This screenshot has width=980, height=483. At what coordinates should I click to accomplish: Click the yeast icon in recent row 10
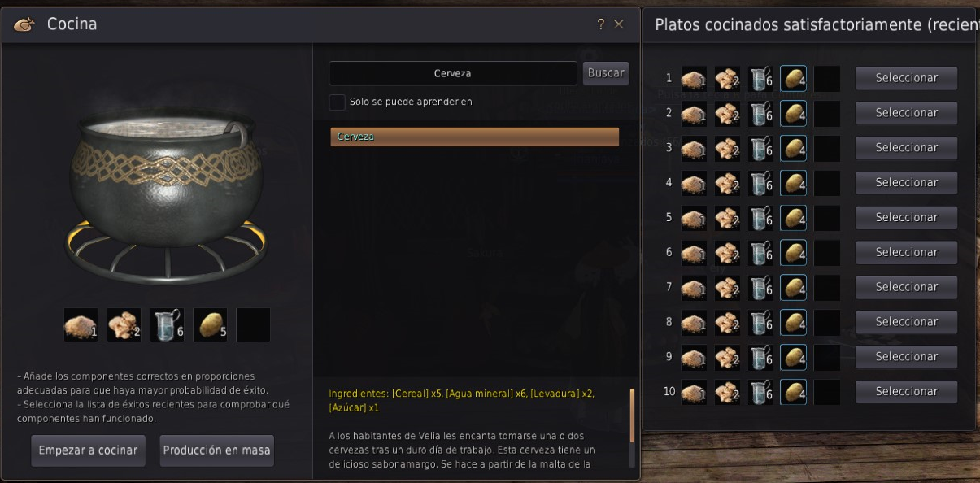point(727,392)
